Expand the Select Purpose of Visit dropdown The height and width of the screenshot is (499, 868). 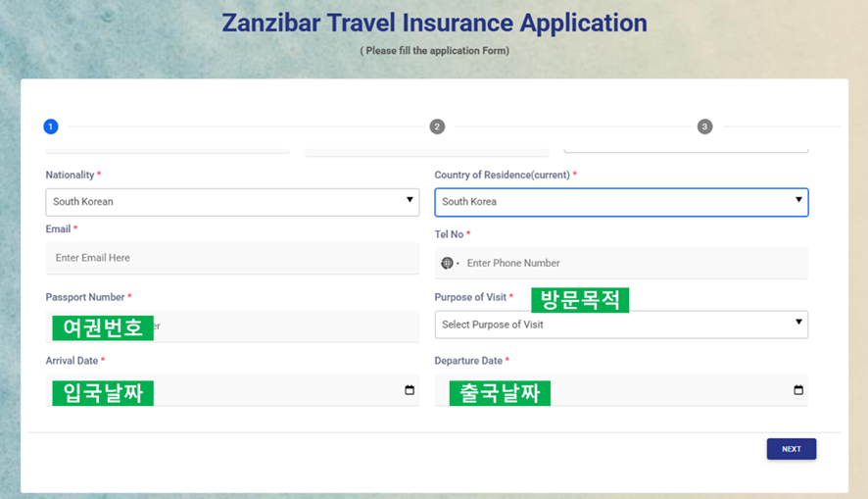[621, 324]
